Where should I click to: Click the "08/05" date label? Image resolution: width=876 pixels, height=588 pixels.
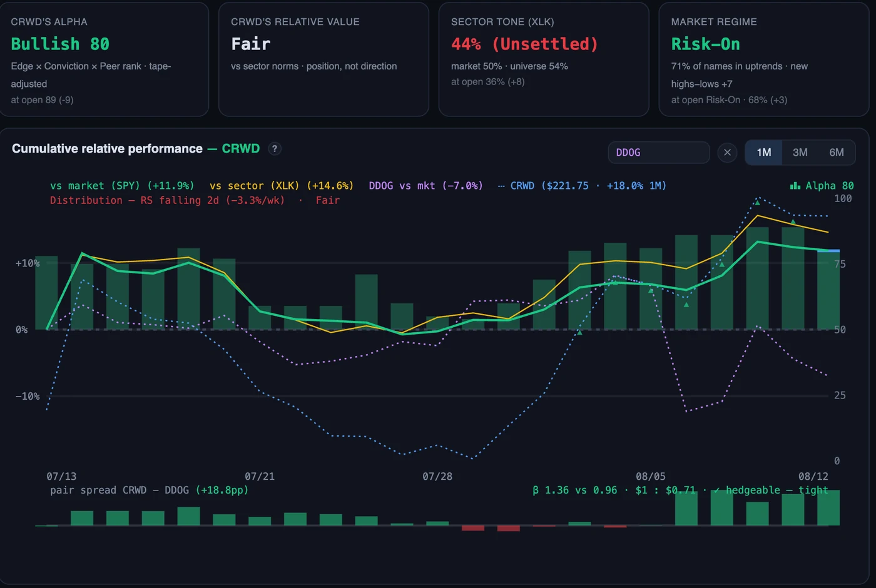650,476
